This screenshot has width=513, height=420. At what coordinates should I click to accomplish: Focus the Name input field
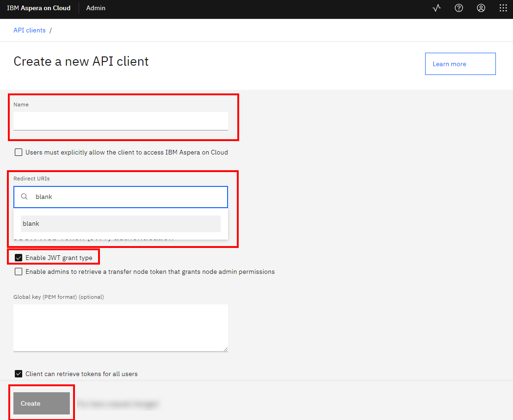pos(120,121)
